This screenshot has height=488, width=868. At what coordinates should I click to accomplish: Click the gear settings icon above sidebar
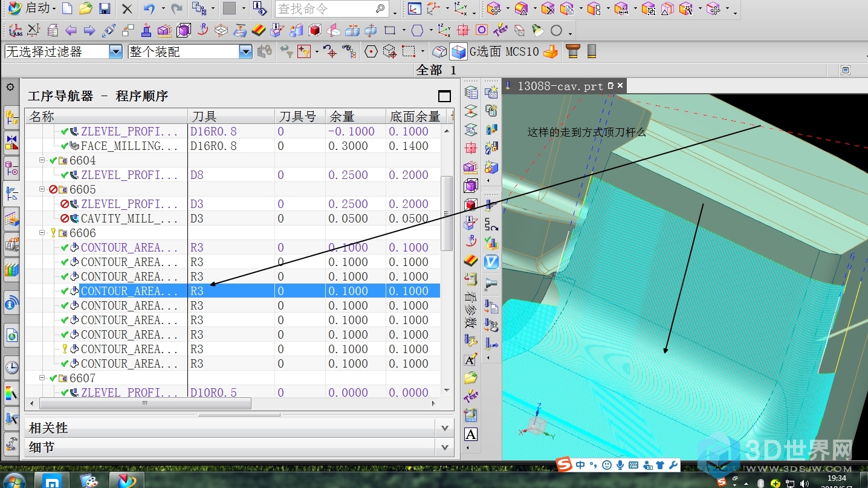point(10,87)
